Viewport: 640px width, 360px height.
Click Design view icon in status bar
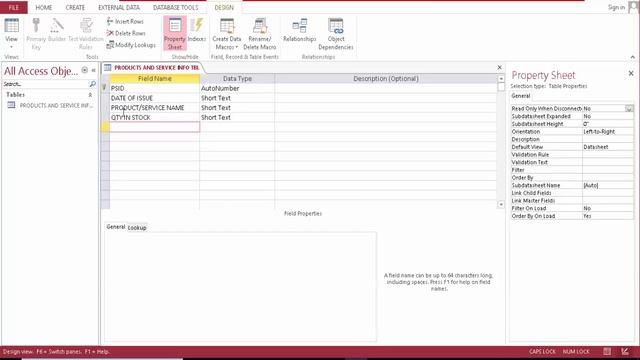(625, 351)
